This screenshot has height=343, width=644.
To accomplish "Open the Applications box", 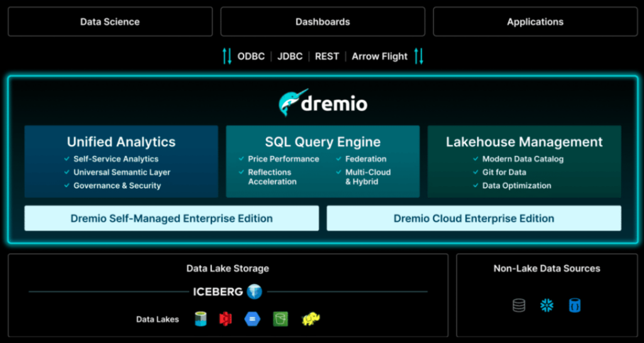I will click(535, 21).
